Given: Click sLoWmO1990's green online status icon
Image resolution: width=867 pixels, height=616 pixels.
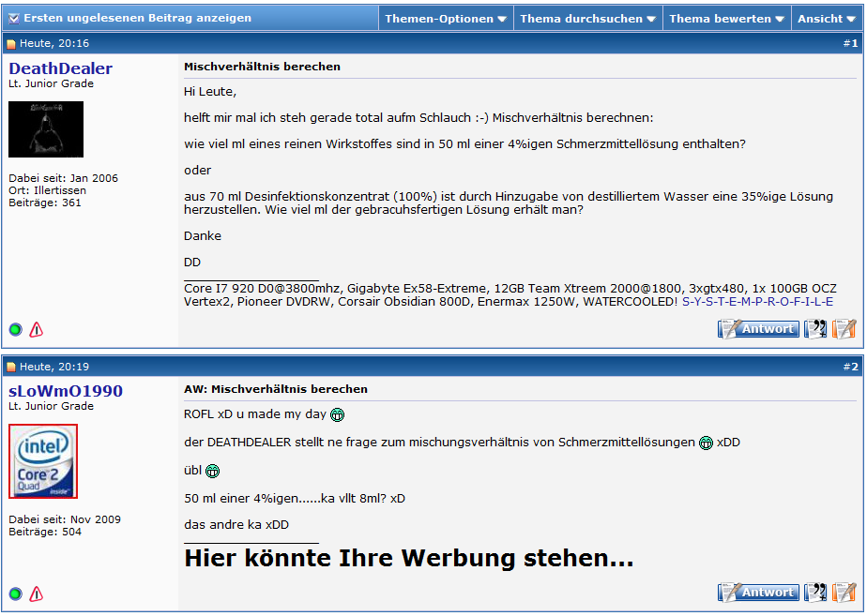Looking at the screenshot, I should pos(15,593).
